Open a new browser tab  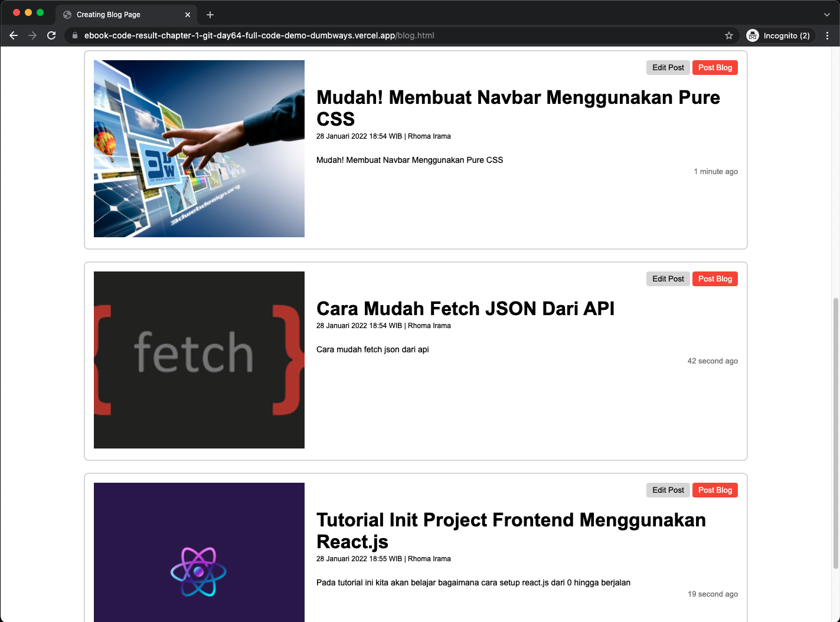click(x=210, y=15)
